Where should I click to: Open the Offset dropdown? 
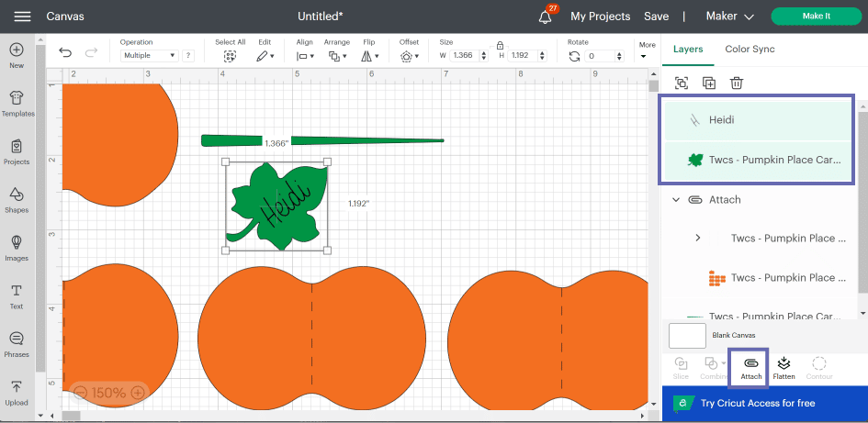pyautogui.click(x=410, y=56)
